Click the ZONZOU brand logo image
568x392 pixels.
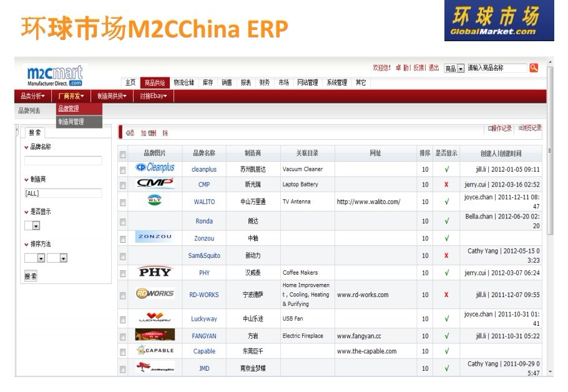(x=155, y=237)
